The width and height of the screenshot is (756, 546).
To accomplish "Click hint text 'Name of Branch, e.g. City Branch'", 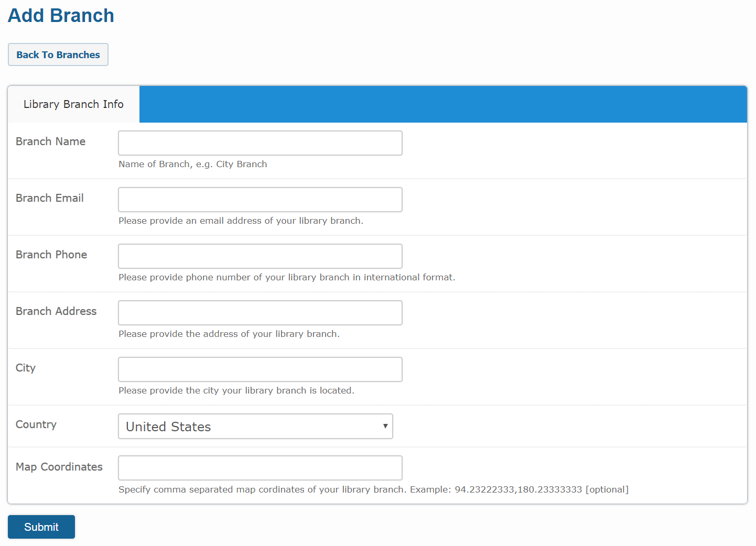I will (x=193, y=164).
